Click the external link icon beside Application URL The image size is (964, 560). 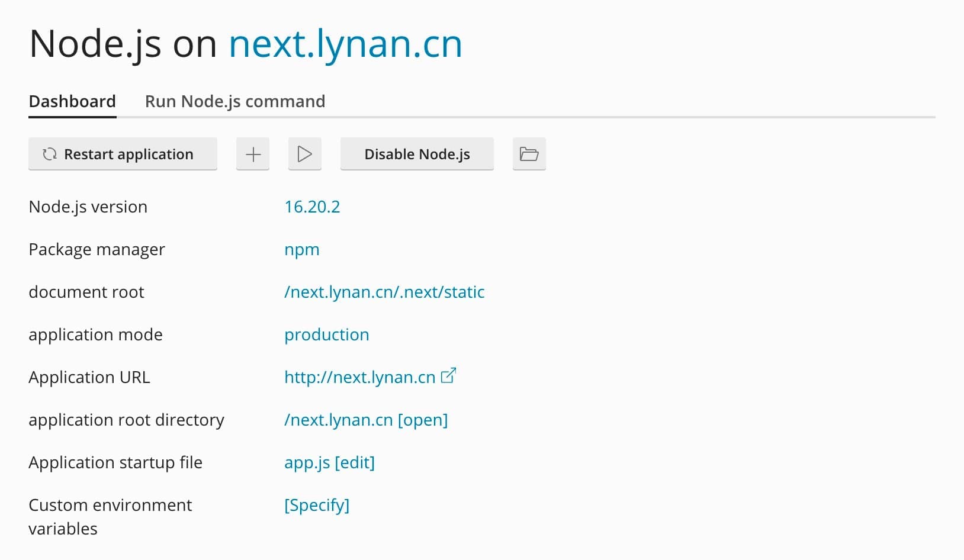point(449,376)
